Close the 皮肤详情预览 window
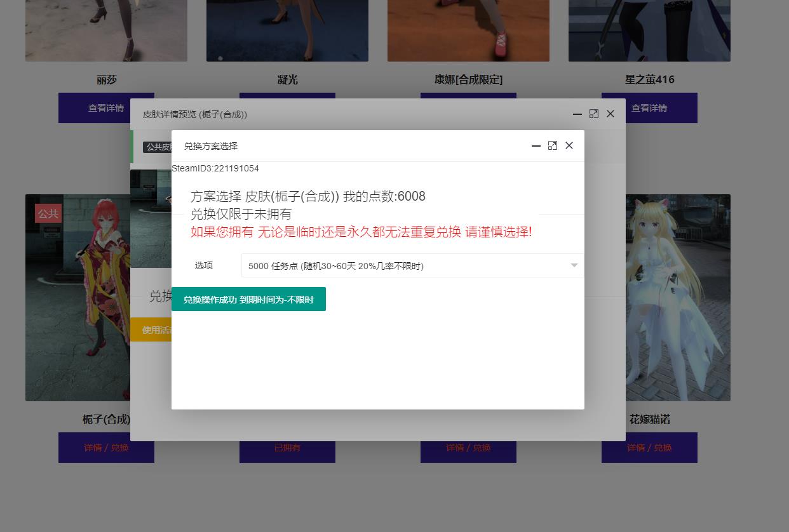 [x=610, y=114]
